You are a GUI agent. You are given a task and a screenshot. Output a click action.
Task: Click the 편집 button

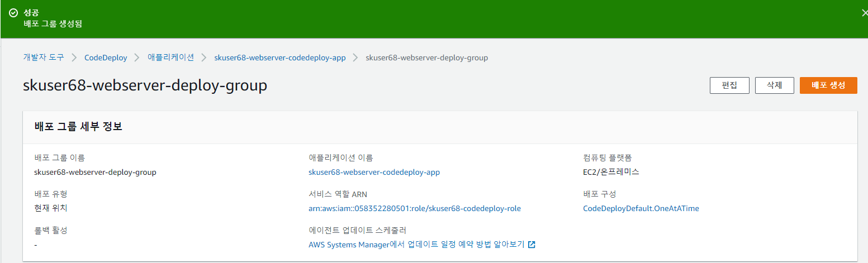click(x=729, y=85)
